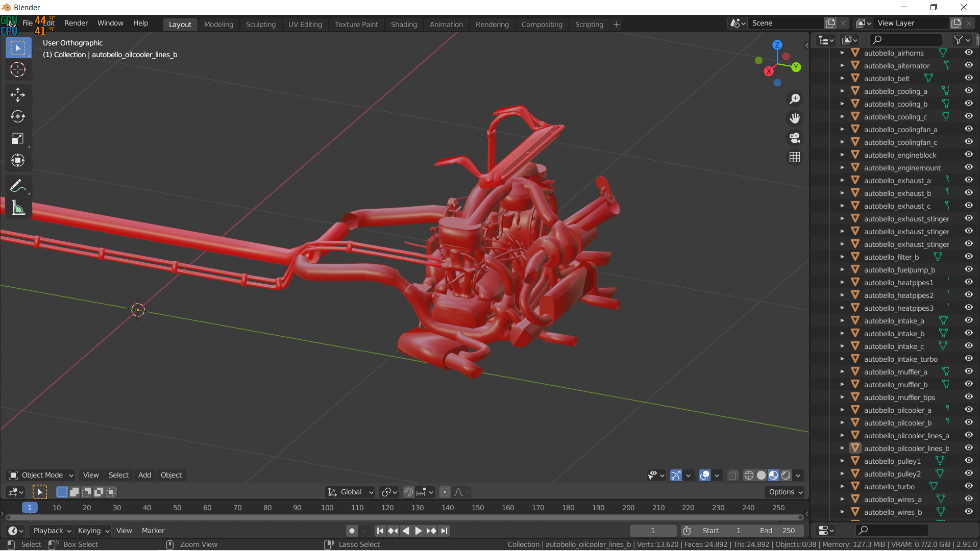The width and height of the screenshot is (980, 551).
Task: Hide autobello_turbo via its eye icon
Action: (968, 486)
